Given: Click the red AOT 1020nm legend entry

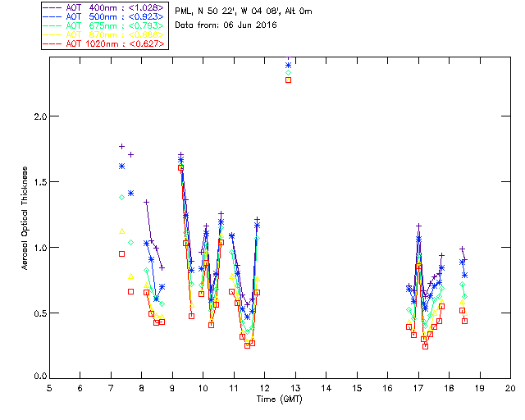Looking at the screenshot, I should [108, 44].
